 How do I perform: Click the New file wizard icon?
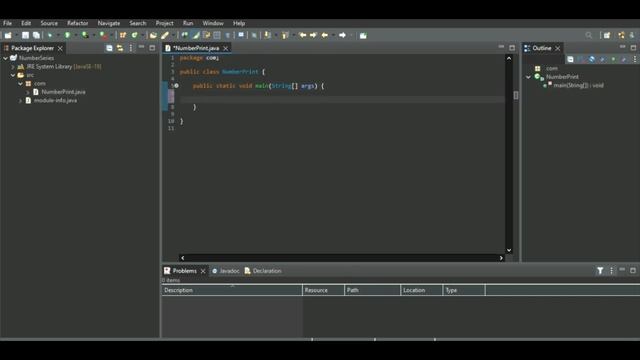point(8,36)
